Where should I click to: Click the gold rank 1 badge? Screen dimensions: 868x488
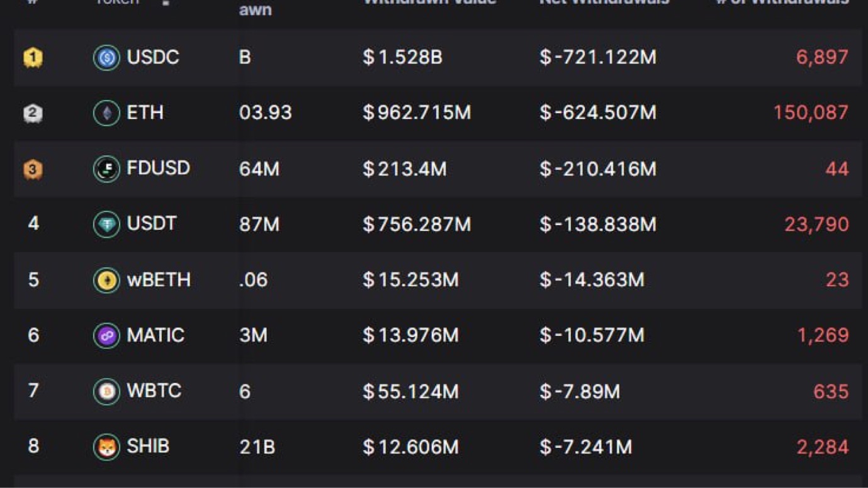(x=33, y=58)
